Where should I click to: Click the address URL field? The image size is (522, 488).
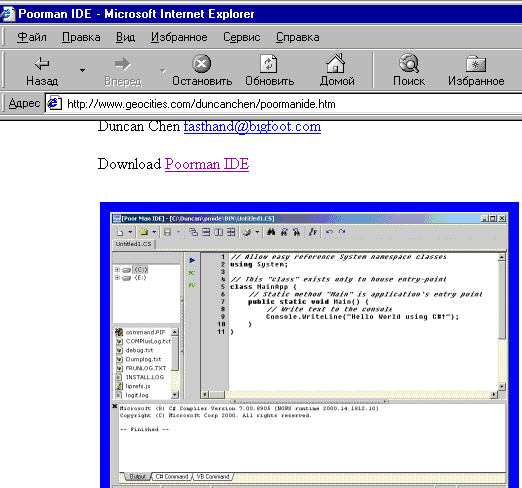point(283,104)
